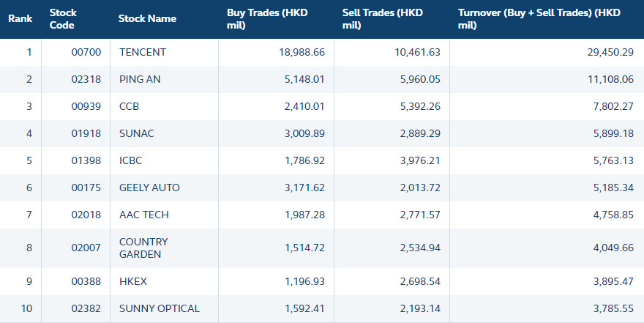Viewport: 644px width, 323px height.
Task: Click the ICBC stock name
Action: (131, 160)
